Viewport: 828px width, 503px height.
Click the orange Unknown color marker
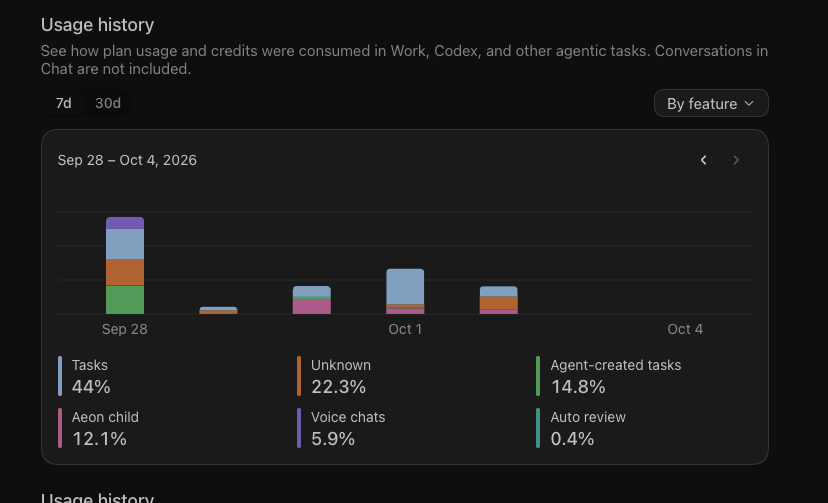[299, 376]
